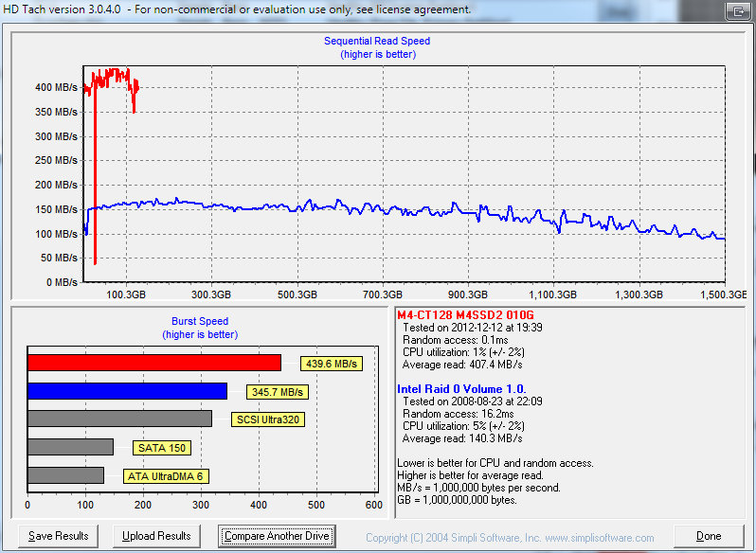Open the www.simplisoftware.com link text
The height and width of the screenshot is (553, 756).
click(599, 538)
